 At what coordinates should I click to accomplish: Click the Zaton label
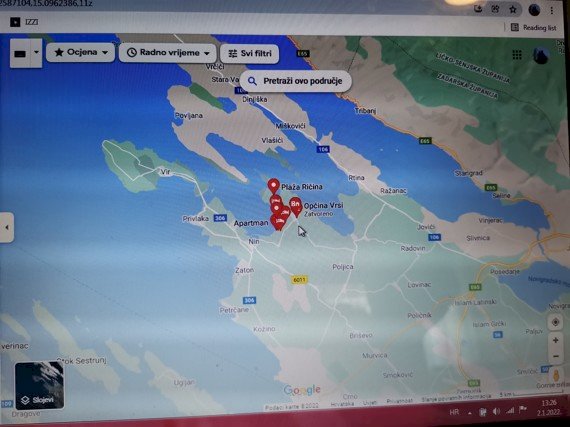click(x=244, y=270)
